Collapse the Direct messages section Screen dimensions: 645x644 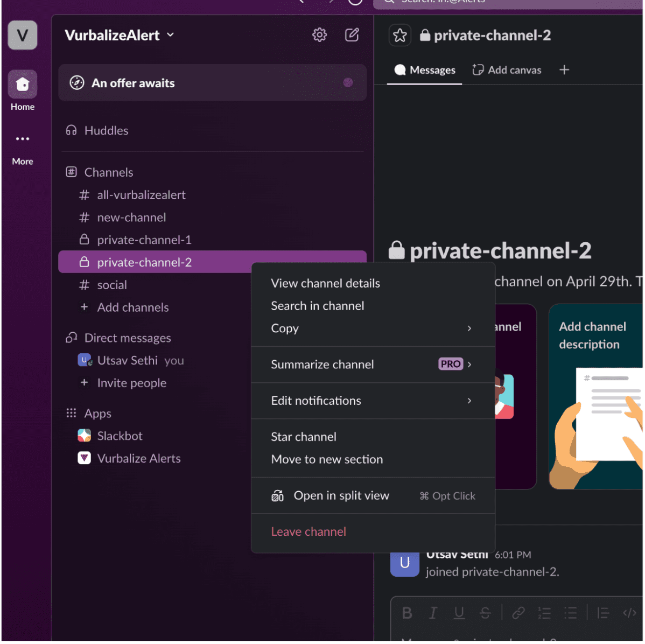pyautogui.click(x=118, y=338)
